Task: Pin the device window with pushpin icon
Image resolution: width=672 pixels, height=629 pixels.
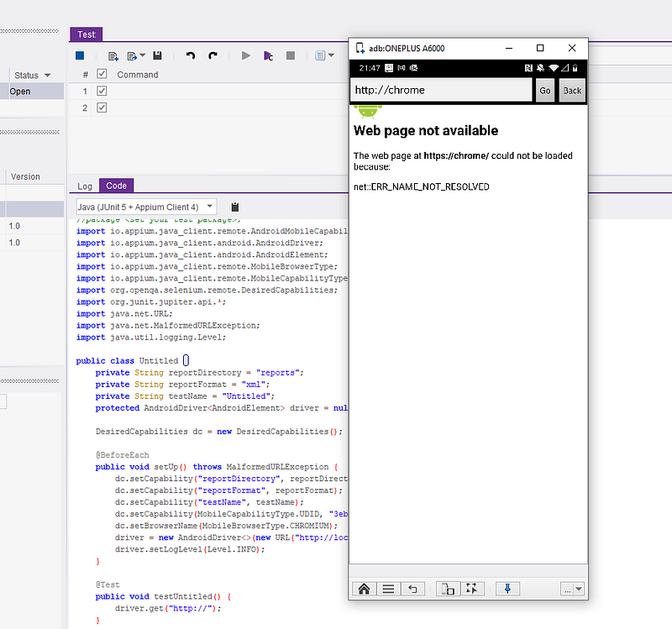Action: point(507,589)
